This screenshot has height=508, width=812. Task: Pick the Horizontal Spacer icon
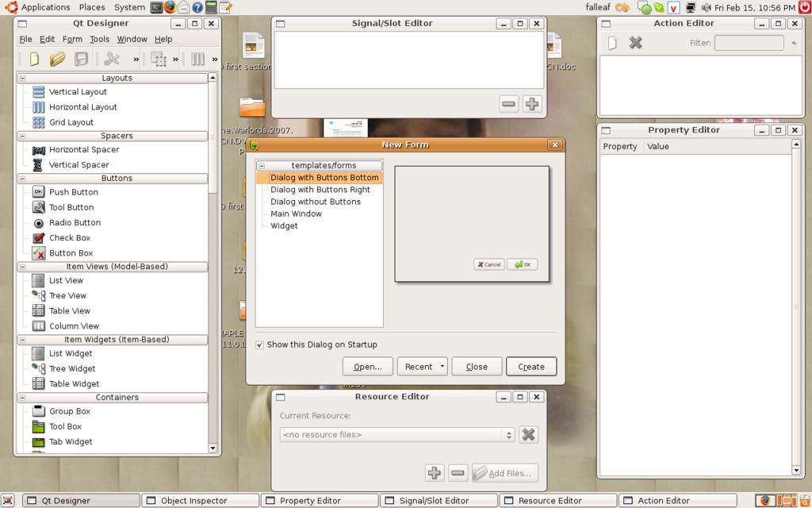38,150
